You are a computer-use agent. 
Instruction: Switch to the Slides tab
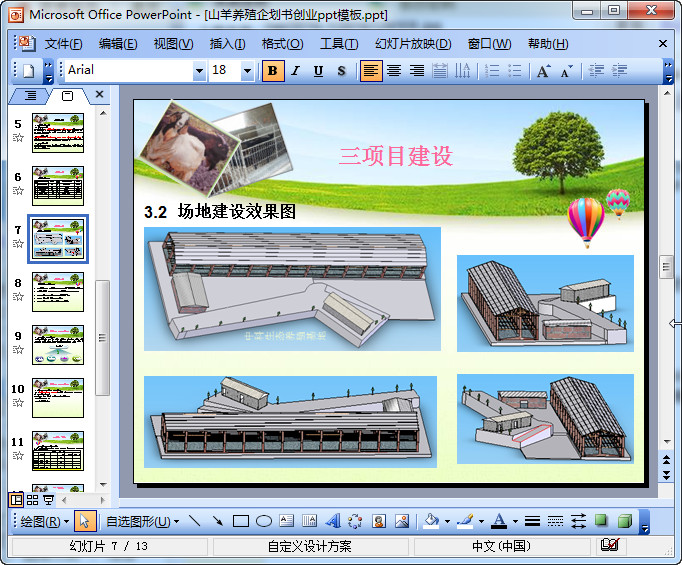[x=67, y=96]
